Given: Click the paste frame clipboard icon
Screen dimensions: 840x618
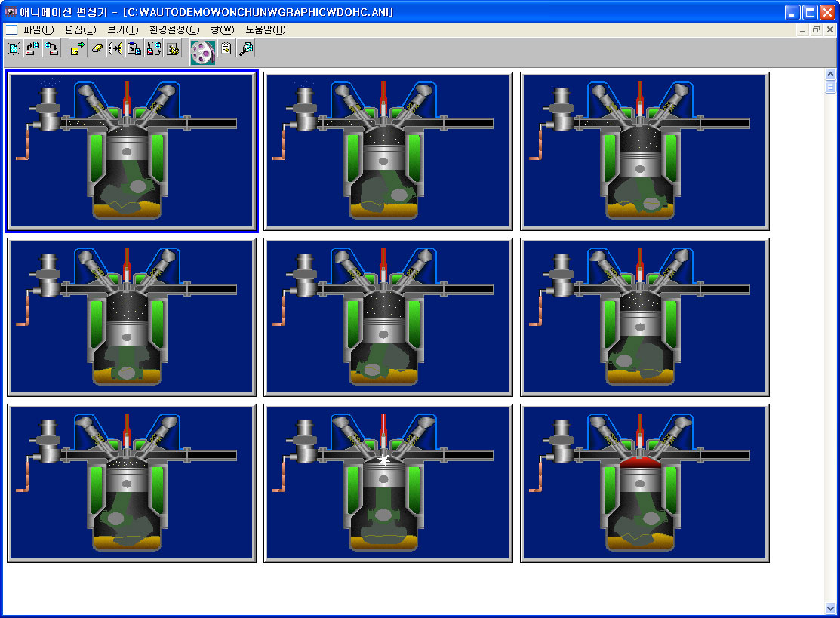Looking at the screenshot, I should pos(134,49).
